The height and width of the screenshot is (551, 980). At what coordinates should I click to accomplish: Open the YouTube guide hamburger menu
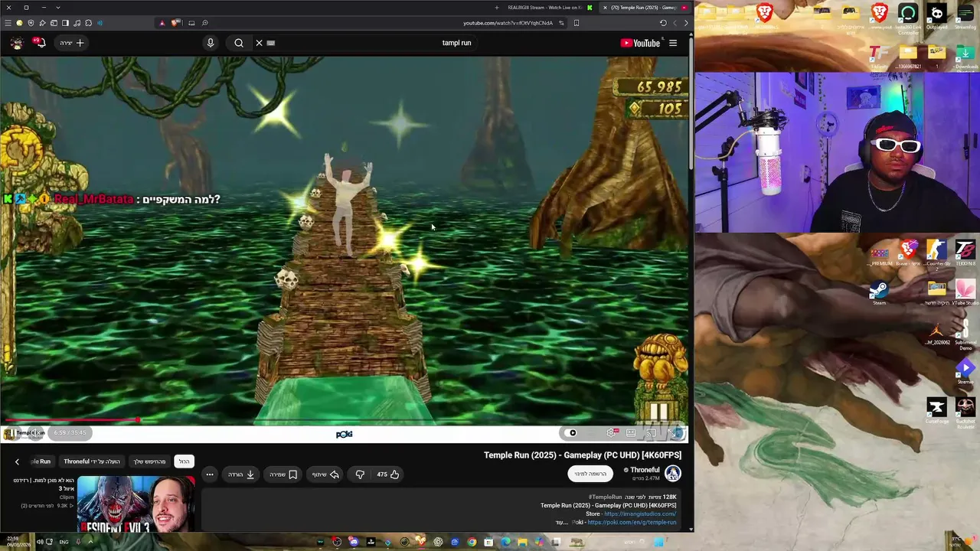[673, 43]
